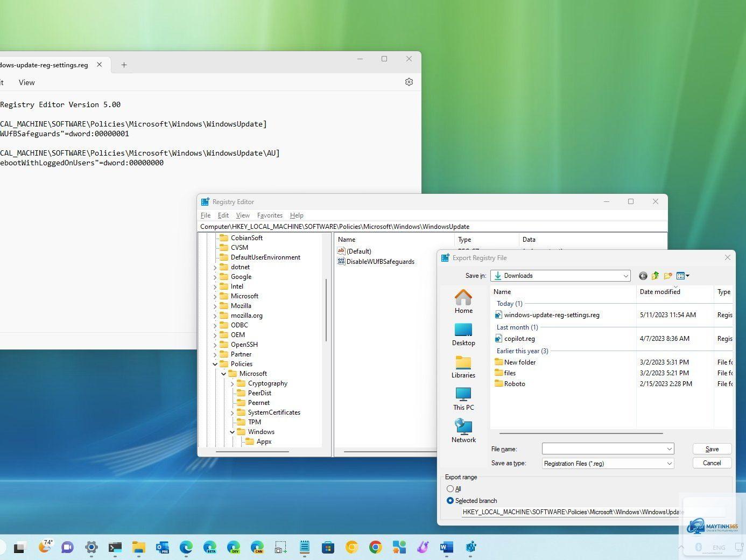Screen dimensions: 746x560
Task: Select the Roboto folder in file list
Action: click(515, 384)
